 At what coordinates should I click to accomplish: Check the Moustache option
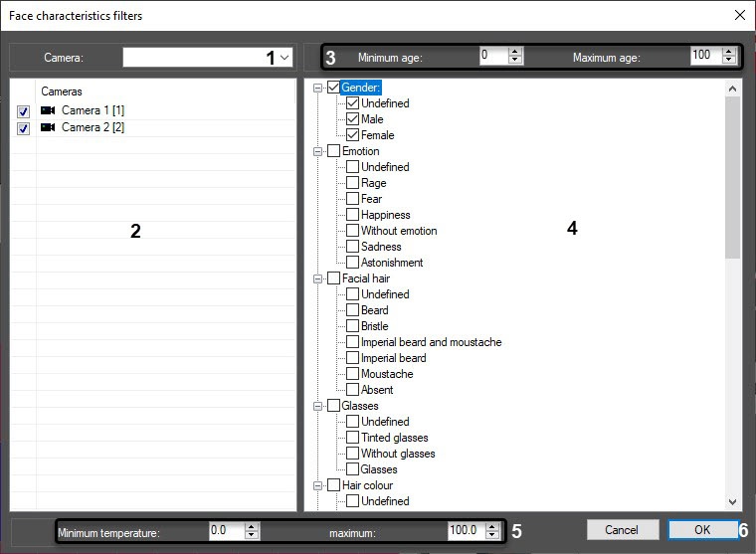352,374
